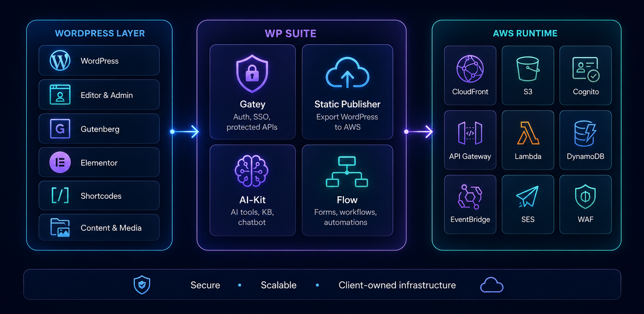
Task: Click the EventBridge label
Action: point(470,219)
